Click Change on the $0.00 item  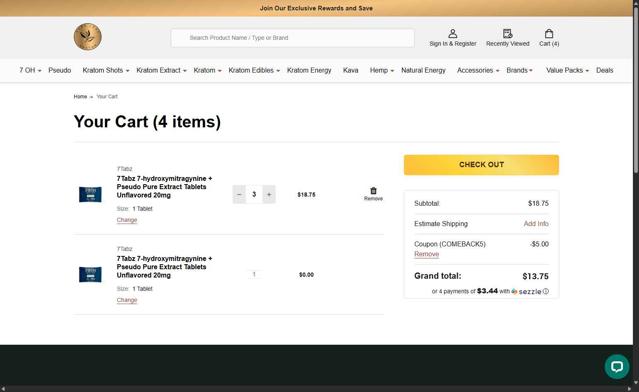127,300
